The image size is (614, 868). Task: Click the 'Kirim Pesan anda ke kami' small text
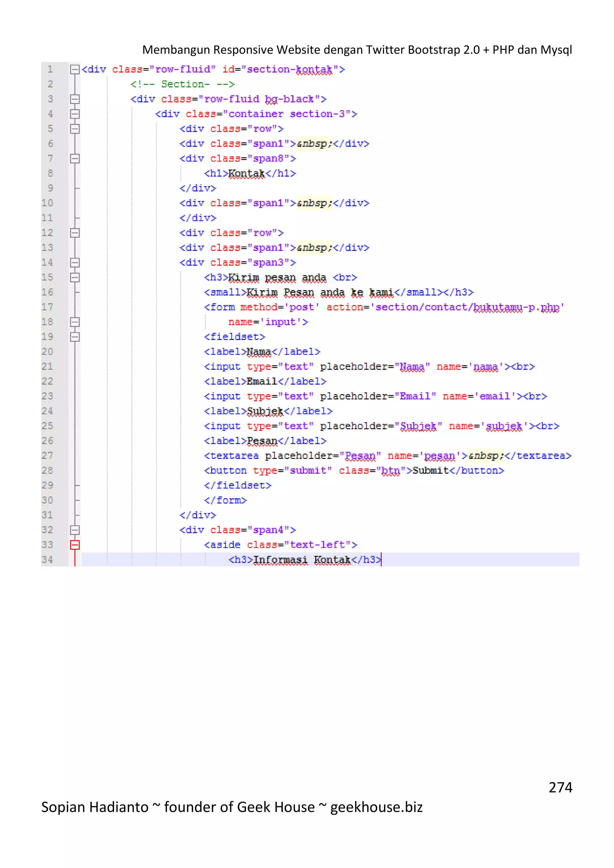click(320, 292)
